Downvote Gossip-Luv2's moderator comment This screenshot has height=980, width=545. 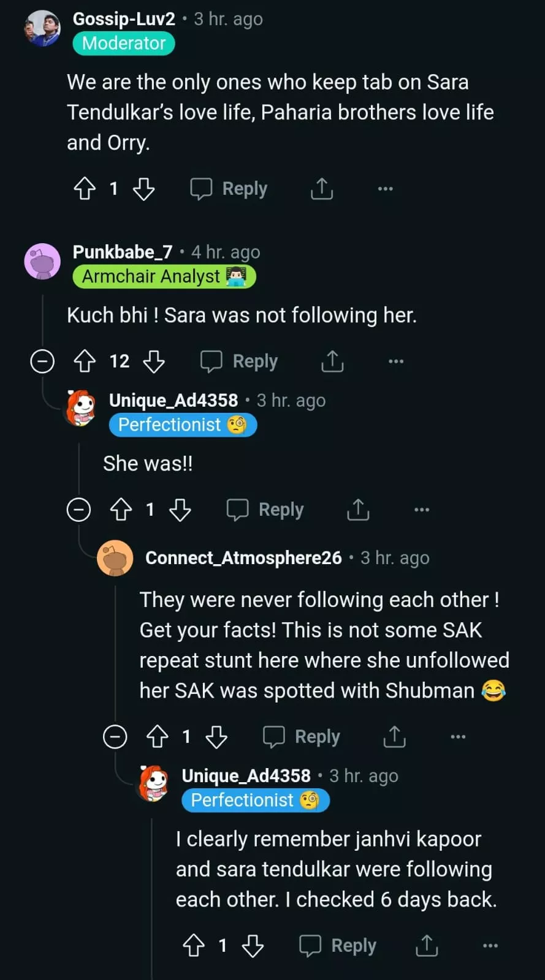143,189
